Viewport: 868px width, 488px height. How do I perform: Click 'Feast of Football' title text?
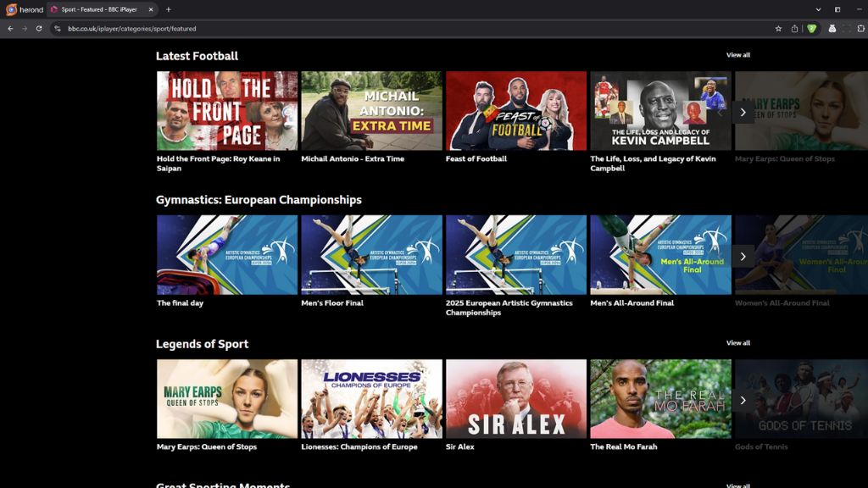476,158
